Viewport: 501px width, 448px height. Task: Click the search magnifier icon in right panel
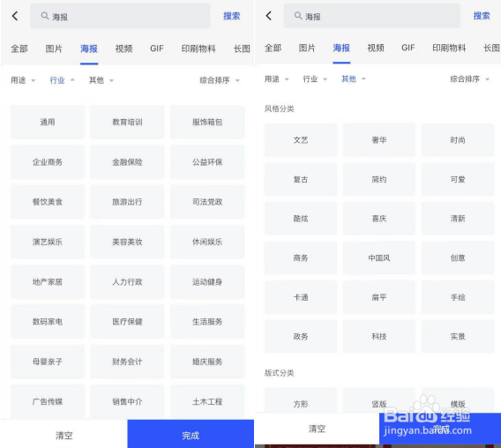click(298, 15)
